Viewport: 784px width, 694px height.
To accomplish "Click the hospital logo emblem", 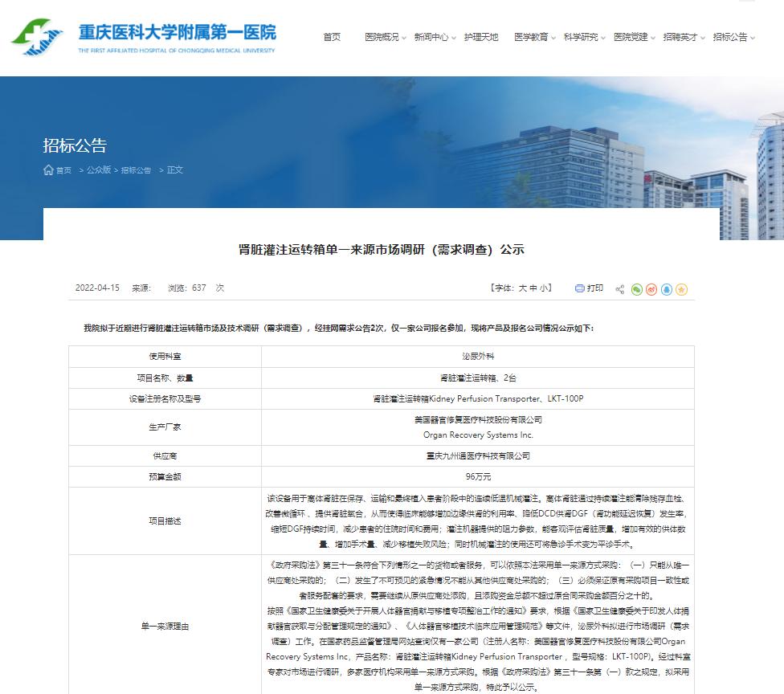I will click(x=37, y=37).
